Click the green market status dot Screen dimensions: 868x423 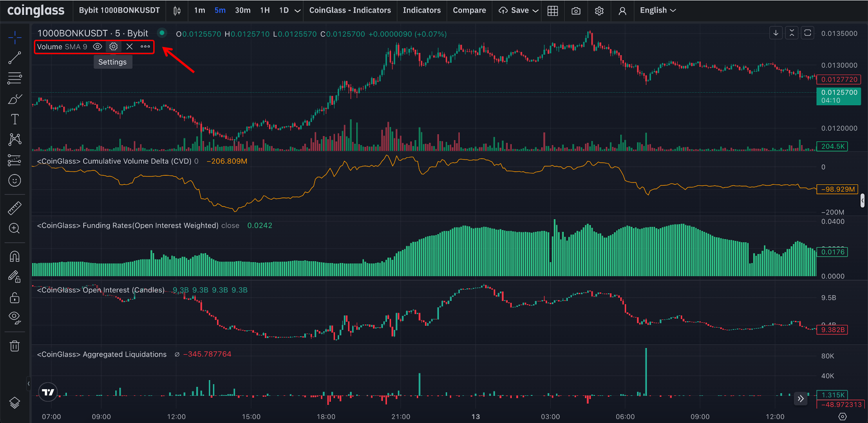pyautogui.click(x=162, y=33)
